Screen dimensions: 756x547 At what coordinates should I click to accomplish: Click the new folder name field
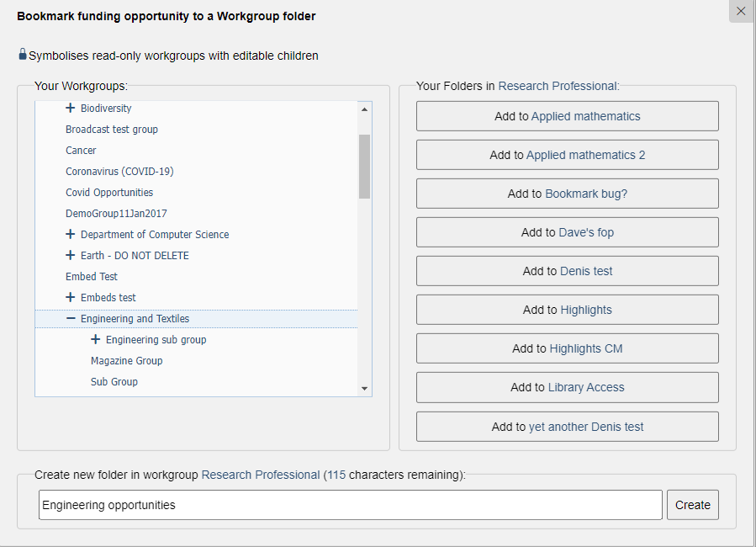coord(350,505)
